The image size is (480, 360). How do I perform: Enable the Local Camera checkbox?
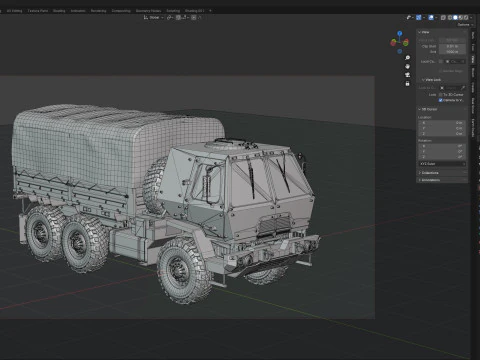point(441,62)
